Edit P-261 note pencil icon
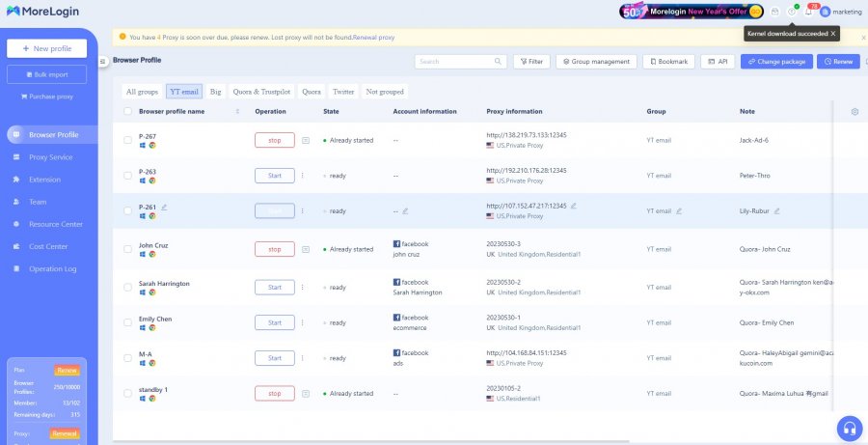The image size is (868, 445). [776, 211]
